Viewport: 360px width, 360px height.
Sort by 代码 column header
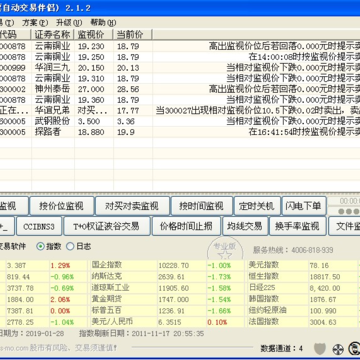click(x=15, y=35)
